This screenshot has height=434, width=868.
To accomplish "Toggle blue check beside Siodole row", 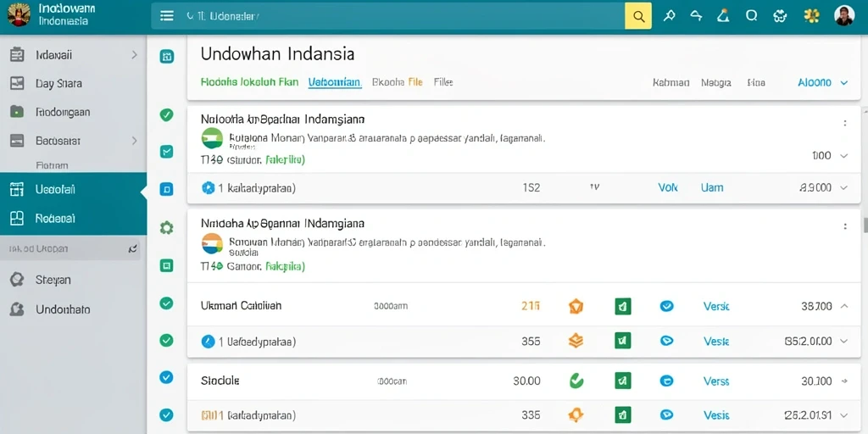I will (166, 377).
